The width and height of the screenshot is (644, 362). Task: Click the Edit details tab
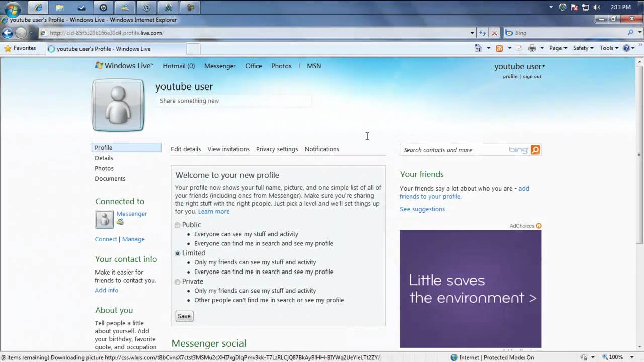pos(186,149)
